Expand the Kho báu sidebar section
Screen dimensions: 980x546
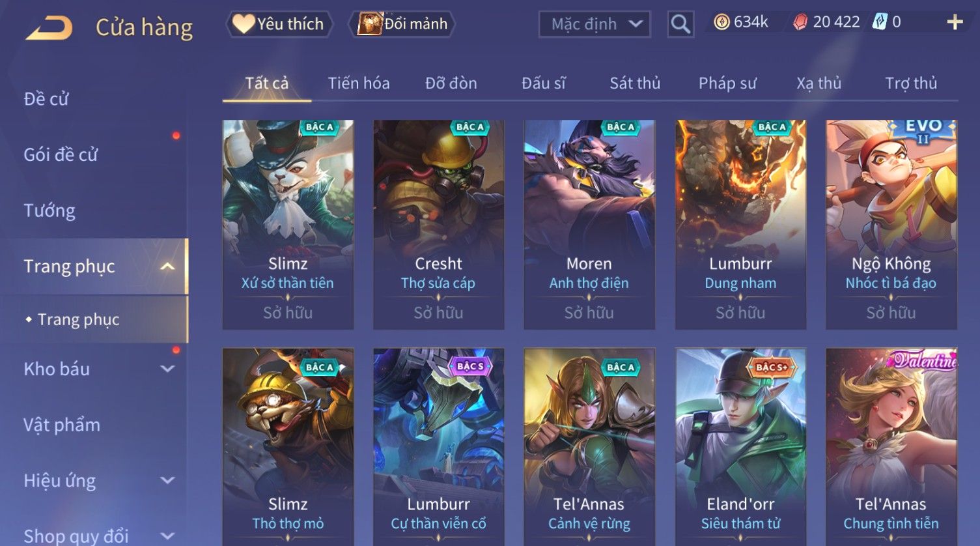click(167, 369)
